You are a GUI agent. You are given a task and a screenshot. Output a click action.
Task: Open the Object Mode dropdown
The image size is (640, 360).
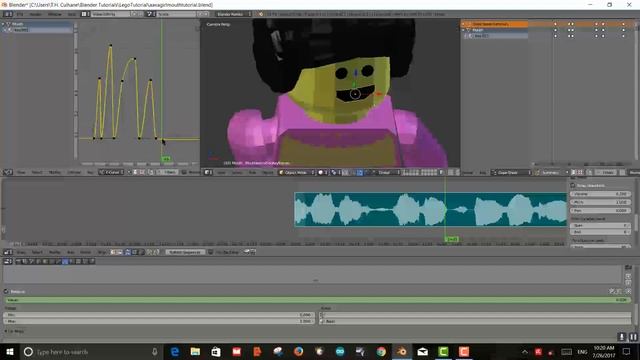297,172
